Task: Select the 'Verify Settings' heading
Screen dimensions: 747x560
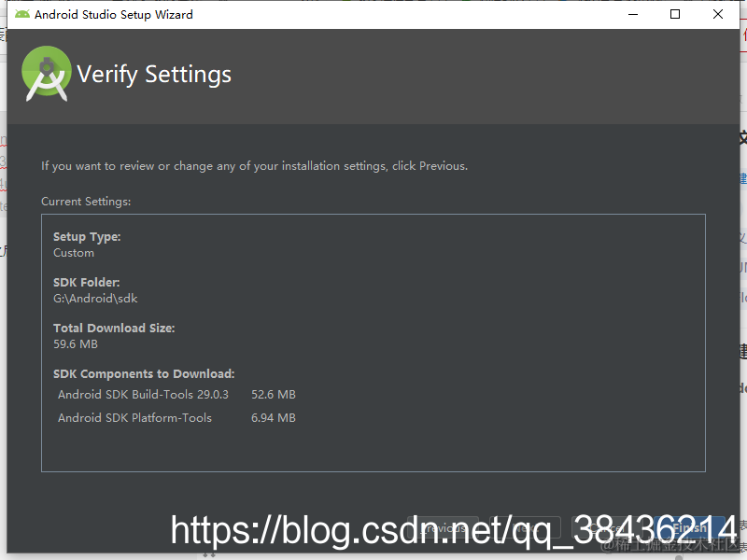Action: (x=154, y=75)
